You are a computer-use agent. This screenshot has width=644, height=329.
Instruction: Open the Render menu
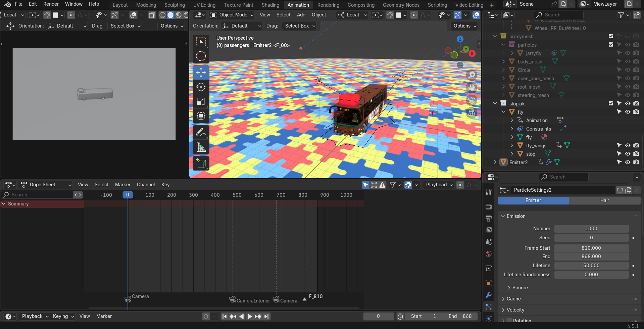[x=51, y=4]
